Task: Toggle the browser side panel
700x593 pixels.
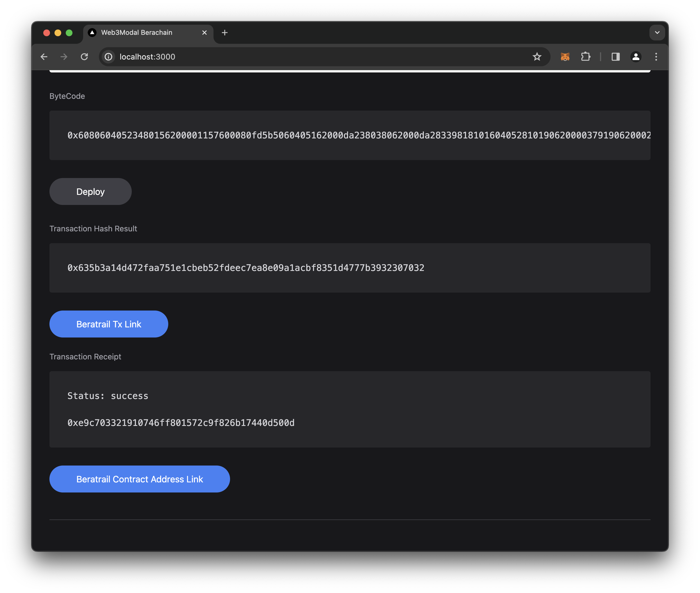Action: tap(615, 57)
